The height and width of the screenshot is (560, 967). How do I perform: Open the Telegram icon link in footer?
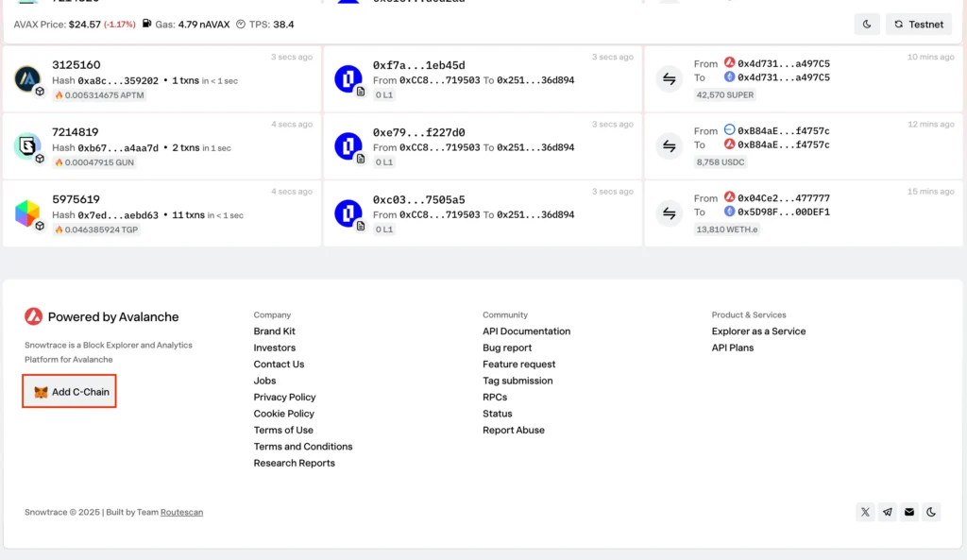coord(887,512)
